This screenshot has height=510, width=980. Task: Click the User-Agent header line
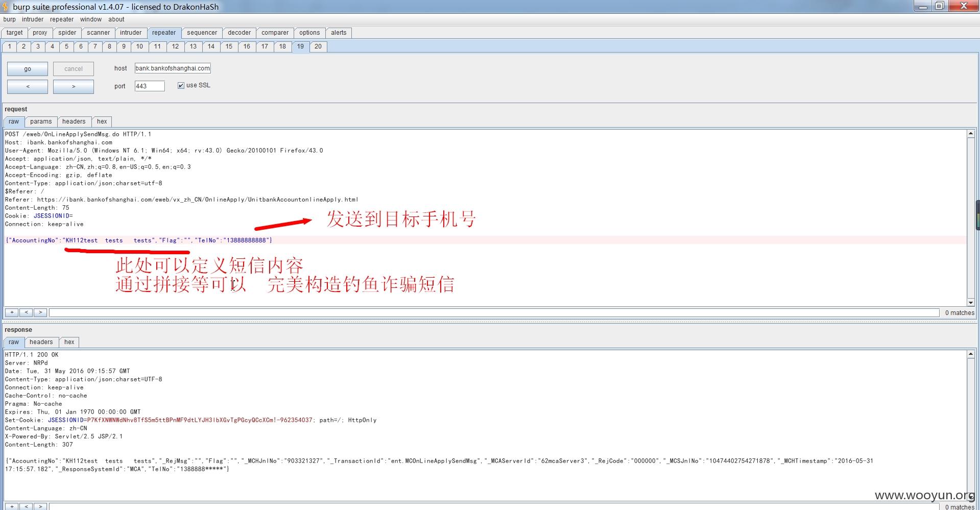click(x=164, y=151)
